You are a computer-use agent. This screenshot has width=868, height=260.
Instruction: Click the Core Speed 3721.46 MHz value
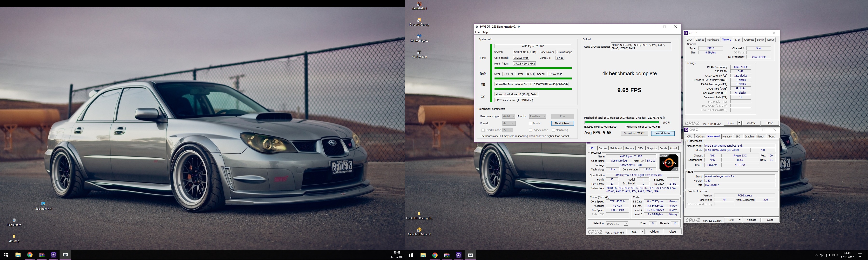point(617,201)
